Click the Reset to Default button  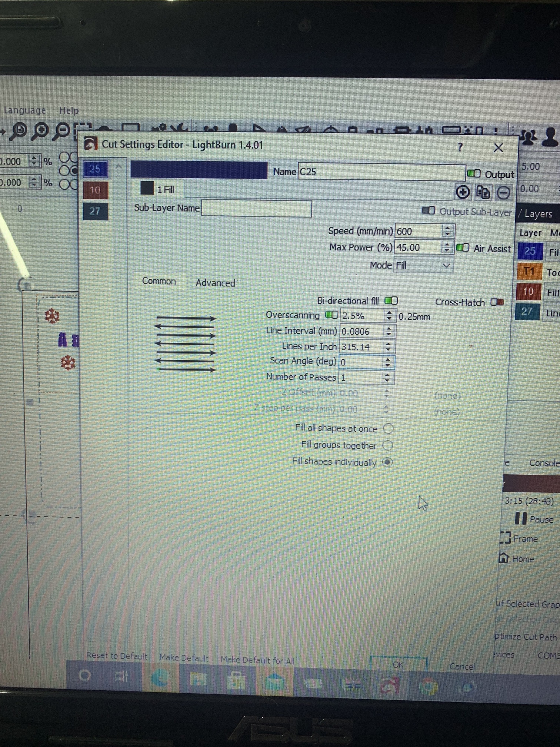pyautogui.click(x=117, y=655)
